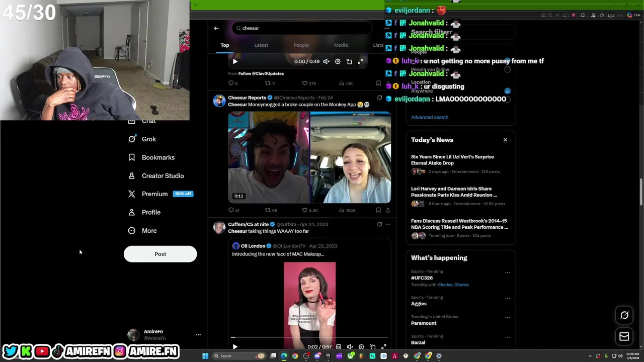This screenshot has height=362, width=644.
Task: Open the Windows Start menu
Action: (205, 356)
